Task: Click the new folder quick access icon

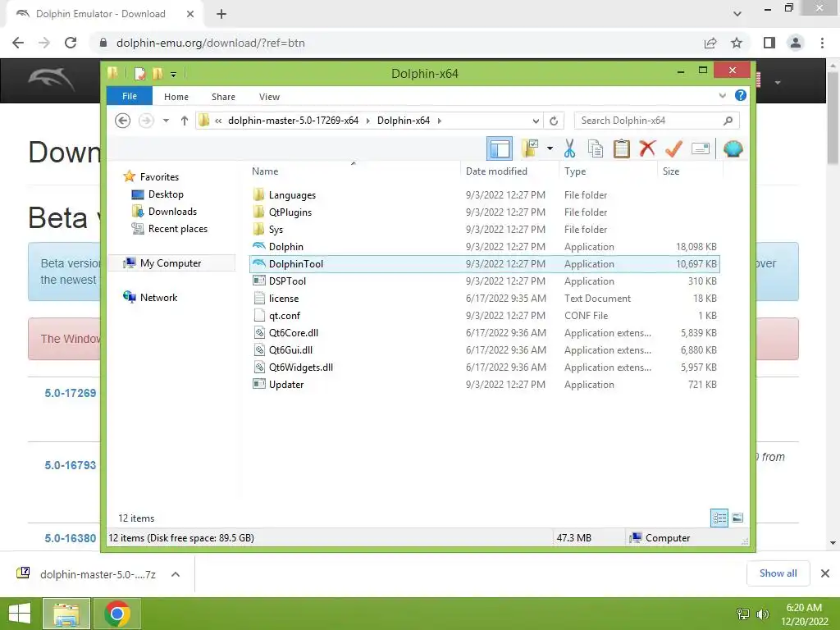Action: (157, 73)
